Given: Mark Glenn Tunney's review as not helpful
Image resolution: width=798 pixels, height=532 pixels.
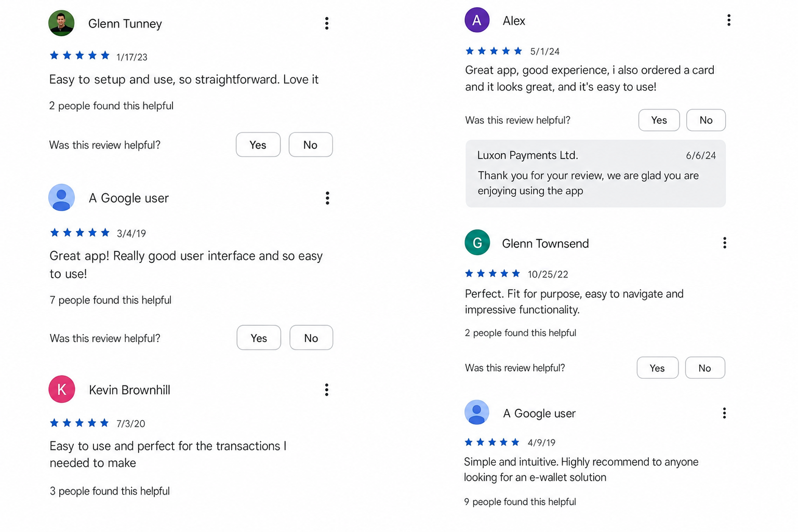Looking at the screenshot, I should click(311, 144).
